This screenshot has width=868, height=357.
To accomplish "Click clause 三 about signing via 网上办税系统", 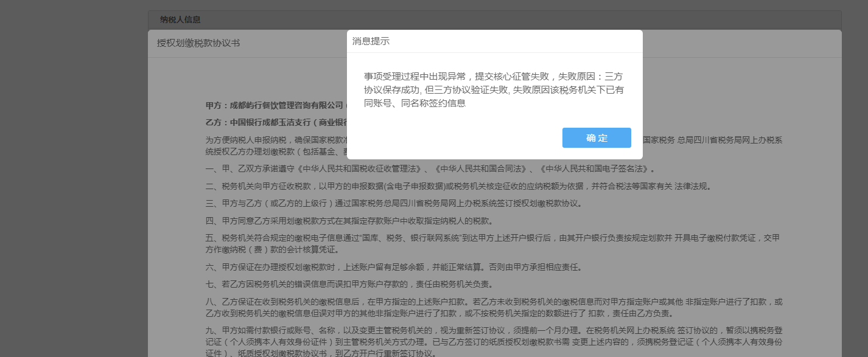I will 393,203.
